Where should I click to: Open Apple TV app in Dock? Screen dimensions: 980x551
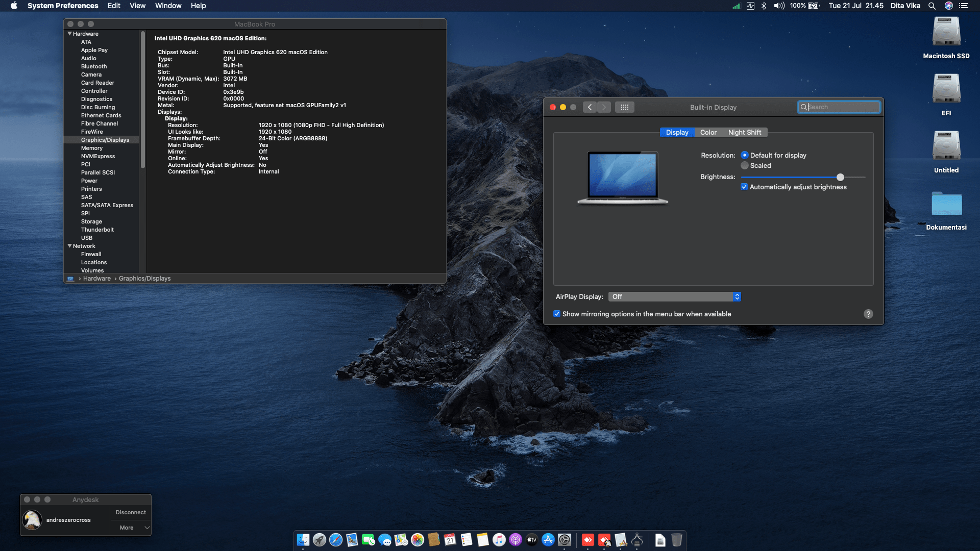coord(532,540)
